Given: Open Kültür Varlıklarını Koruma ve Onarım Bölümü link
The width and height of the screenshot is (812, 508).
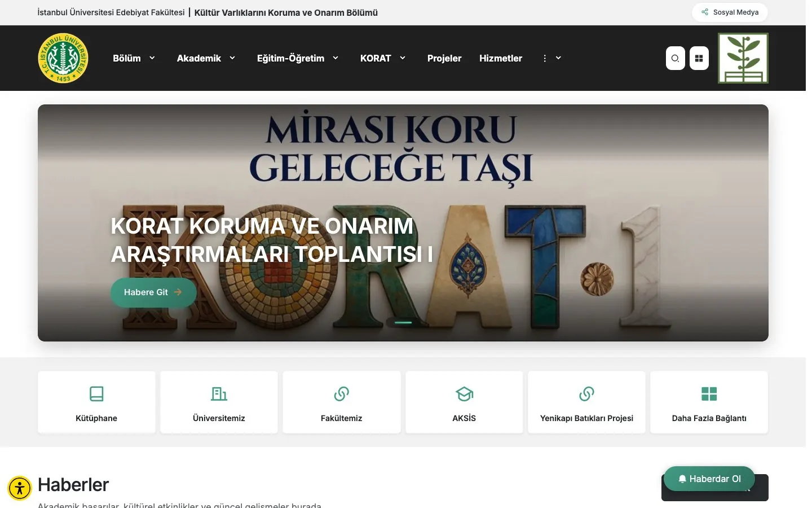Looking at the screenshot, I should tap(286, 12).
